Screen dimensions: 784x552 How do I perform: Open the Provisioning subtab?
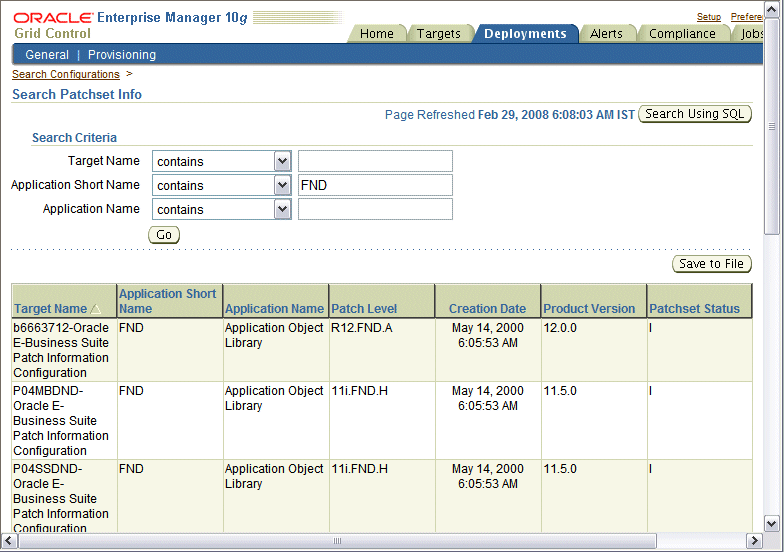point(122,54)
